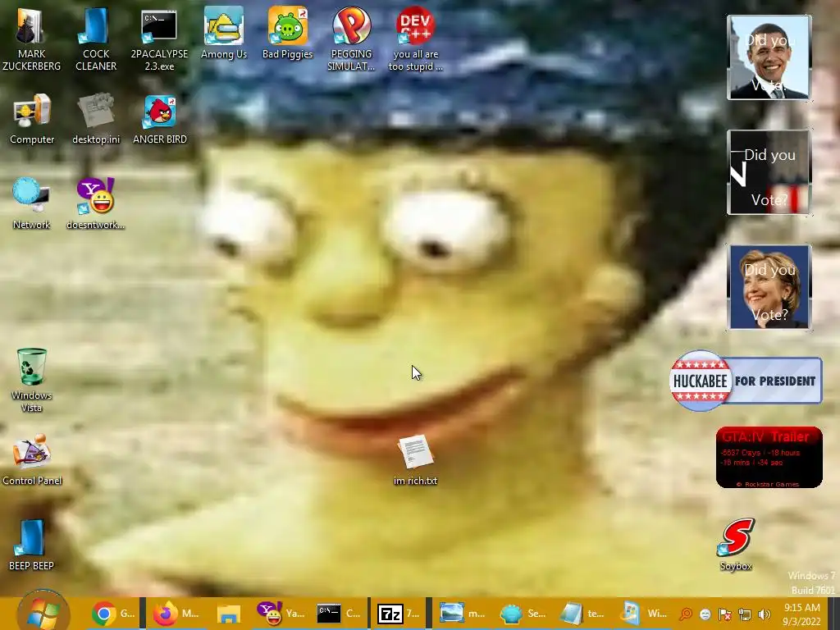This screenshot has width=840, height=630.
Task: Select the ANGER BIRD shortcut
Action: [160, 119]
